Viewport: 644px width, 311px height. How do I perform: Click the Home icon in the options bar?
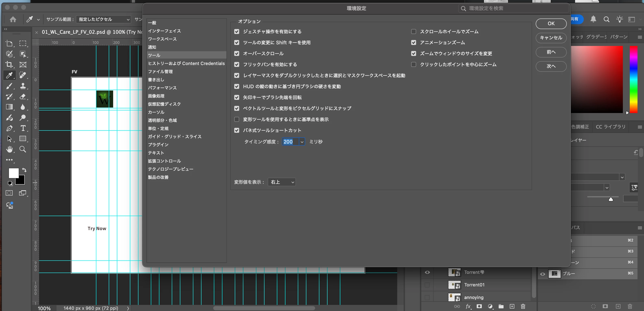(13, 19)
